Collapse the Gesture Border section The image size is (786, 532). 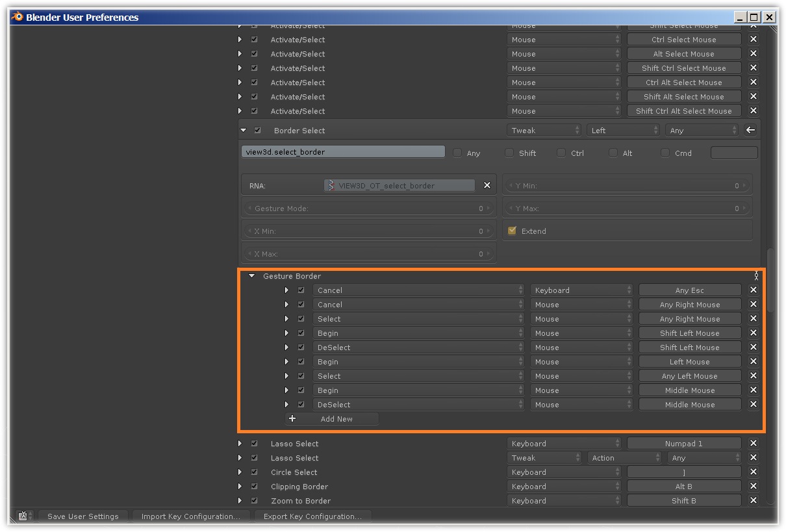coord(252,275)
